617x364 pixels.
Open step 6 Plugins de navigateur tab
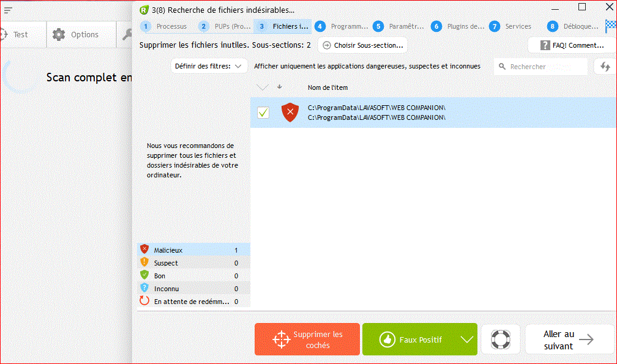click(x=458, y=26)
